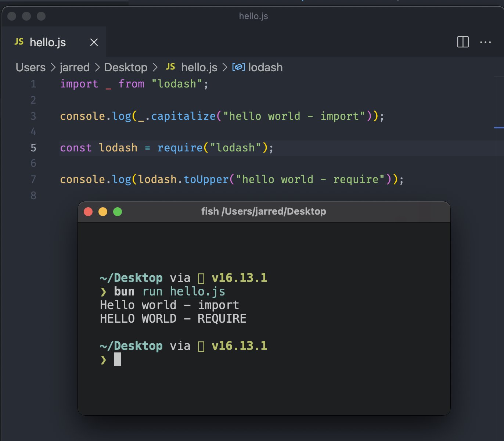The width and height of the screenshot is (504, 441).
Task: Expand the chevron after hello.js in breadcrumbs
Action: pyautogui.click(x=224, y=67)
